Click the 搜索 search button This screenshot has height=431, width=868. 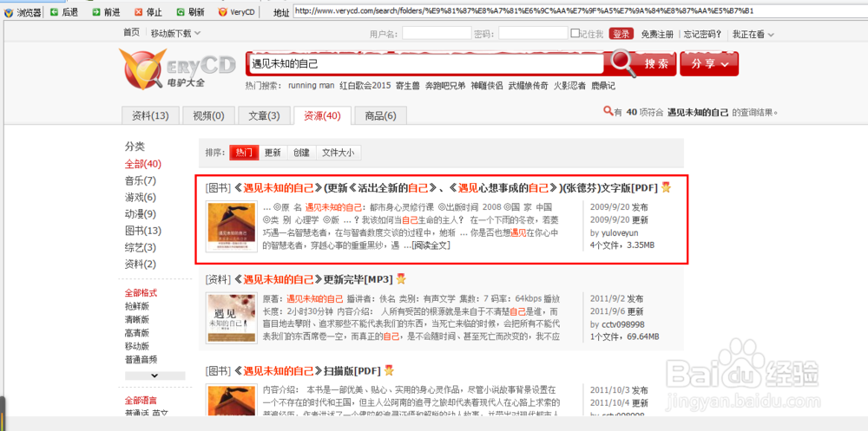pos(656,64)
